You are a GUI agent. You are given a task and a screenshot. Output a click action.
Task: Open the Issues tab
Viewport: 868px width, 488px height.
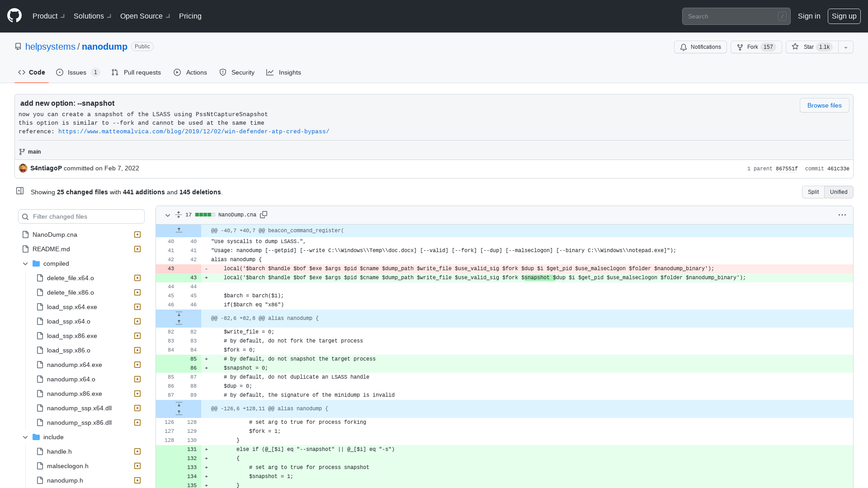pyautogui.click(x=78, y=72)
